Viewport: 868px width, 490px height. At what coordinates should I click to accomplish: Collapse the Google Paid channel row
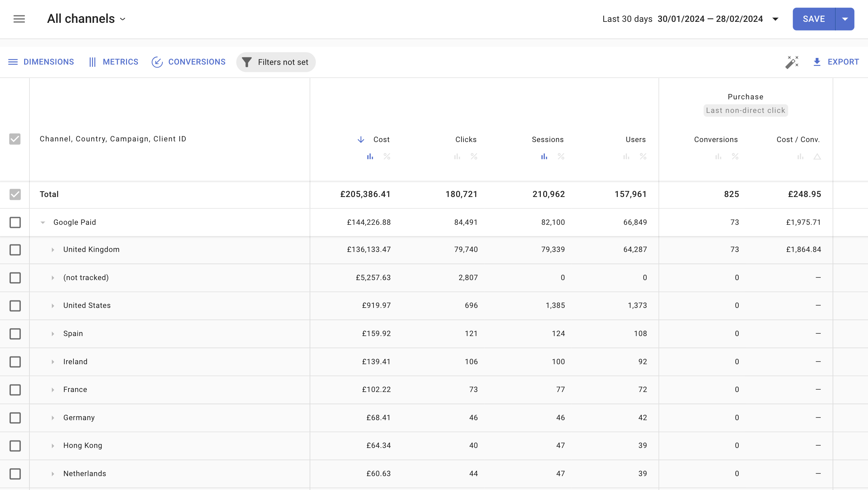pyautogui.click(x=43, y=222)
